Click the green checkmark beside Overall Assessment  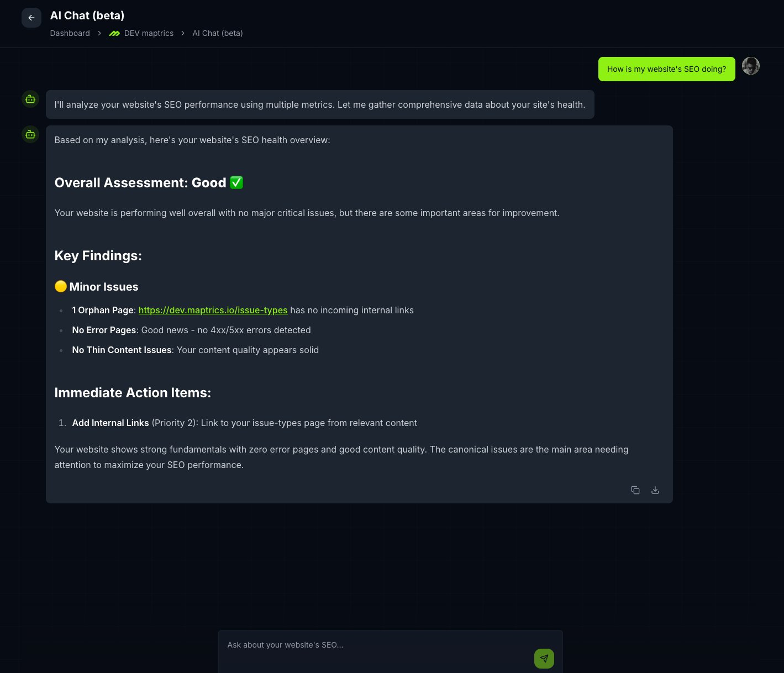click(236, 182)
